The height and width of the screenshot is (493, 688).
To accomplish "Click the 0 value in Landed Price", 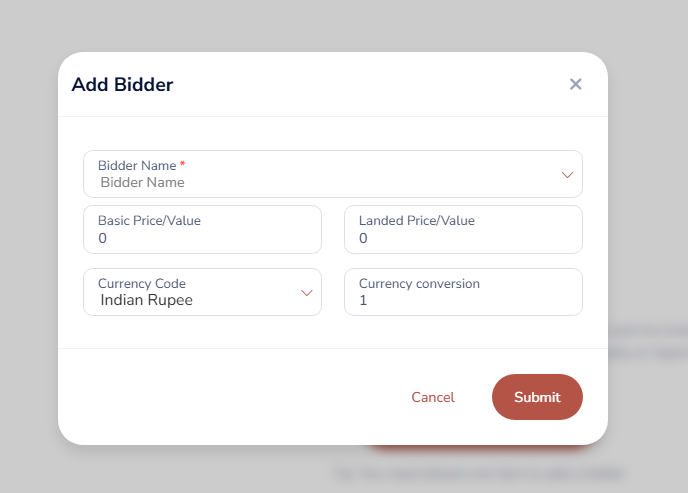I will pos(363,239).
